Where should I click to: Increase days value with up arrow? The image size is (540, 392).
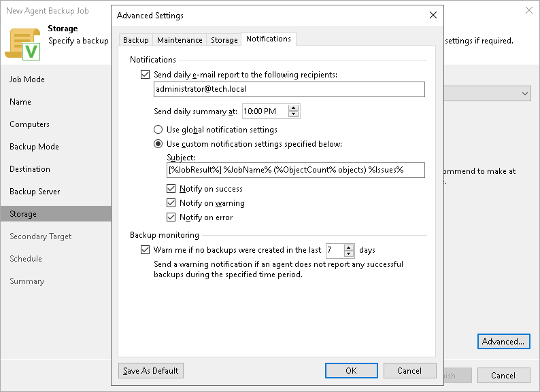click(349, 247)
